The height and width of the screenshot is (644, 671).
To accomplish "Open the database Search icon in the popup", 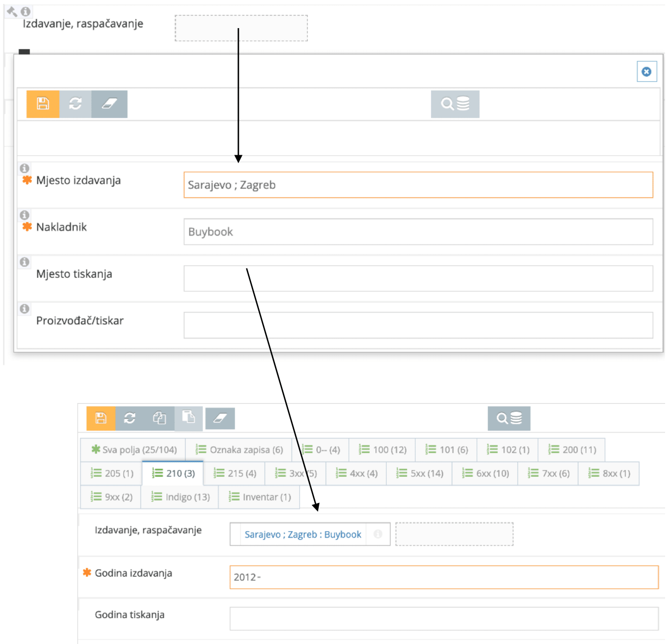I will pos(455,103).
